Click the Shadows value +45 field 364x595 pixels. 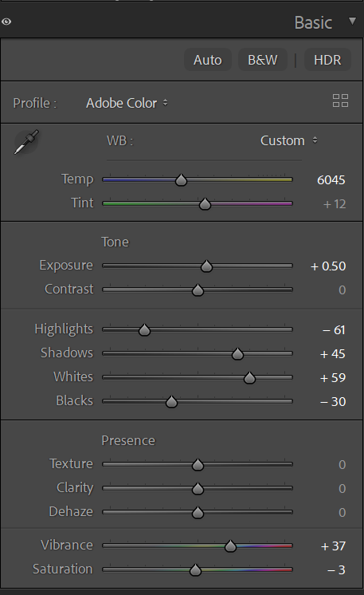[x=333, y=353]
